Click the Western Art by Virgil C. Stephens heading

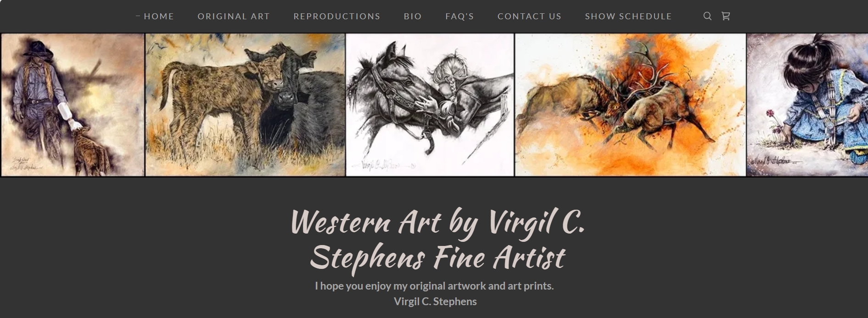coord(437,240)
